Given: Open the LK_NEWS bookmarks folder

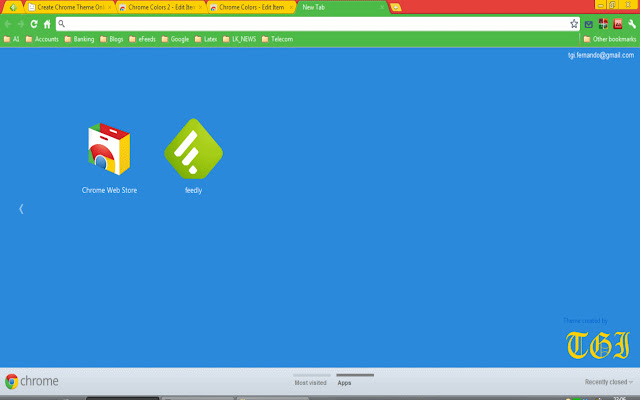Looking at the screenshot, I should click(239, 39).
